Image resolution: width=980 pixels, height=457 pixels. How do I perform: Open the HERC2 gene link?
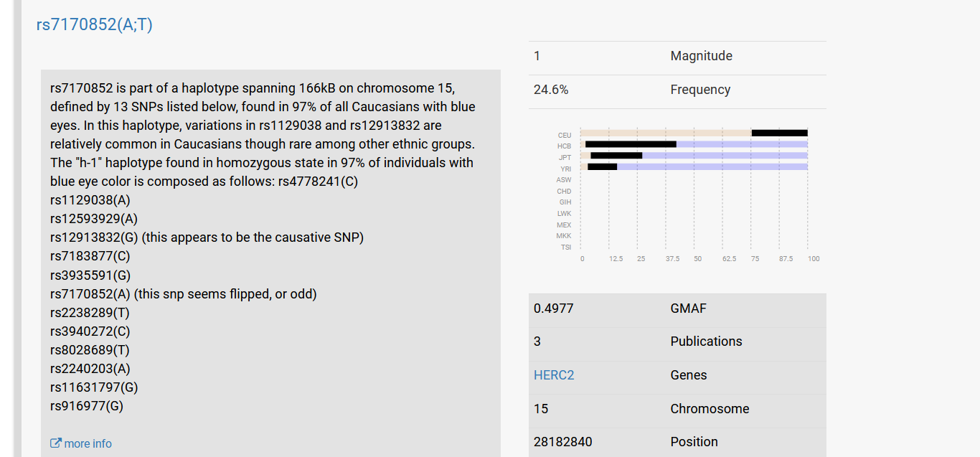point(553,375)
